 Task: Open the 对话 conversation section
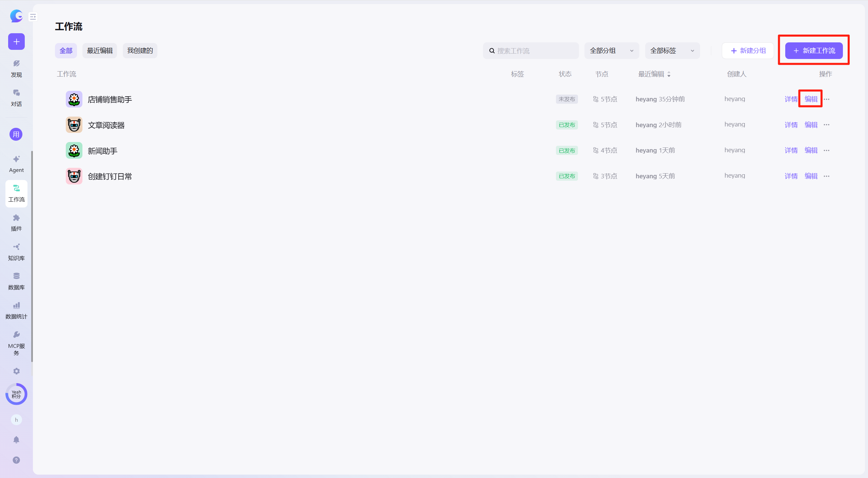tap(16, 98)
